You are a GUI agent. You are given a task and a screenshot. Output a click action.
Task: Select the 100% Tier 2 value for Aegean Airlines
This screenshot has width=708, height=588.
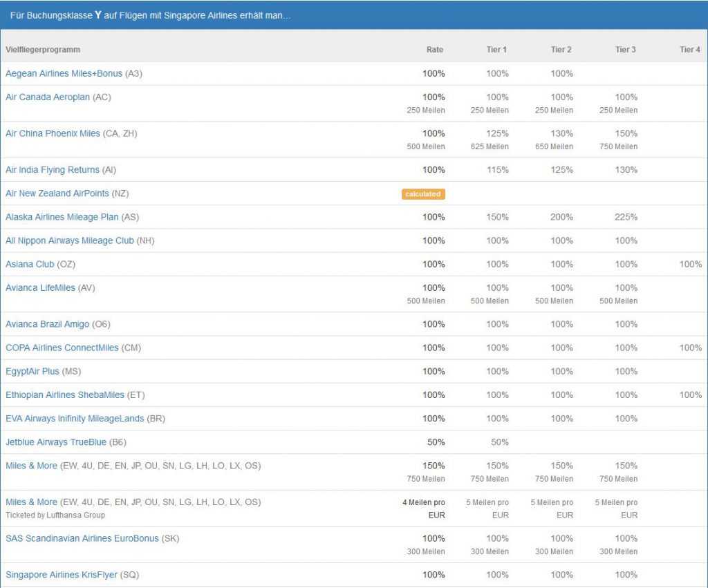click(x=561, y=73)
